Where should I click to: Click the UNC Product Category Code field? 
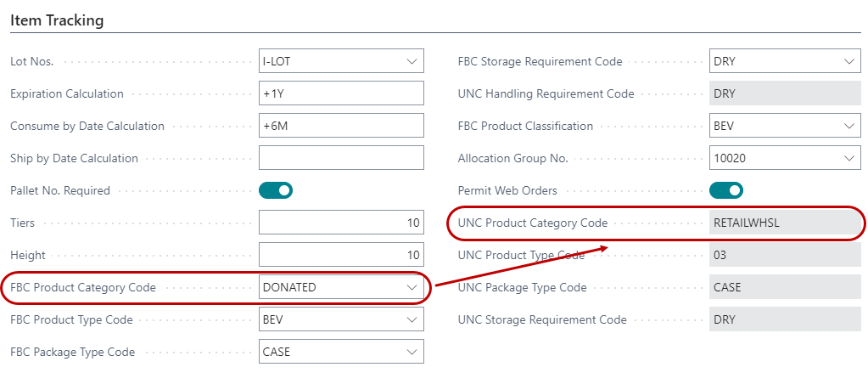click(x=784, y=223)
